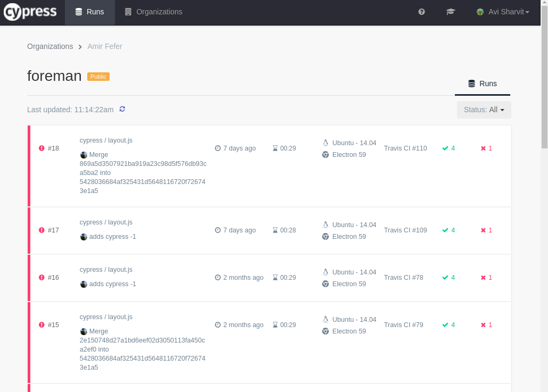Click the committer avatar on run #18
This screenshot has width=548, height=392.
84,155
